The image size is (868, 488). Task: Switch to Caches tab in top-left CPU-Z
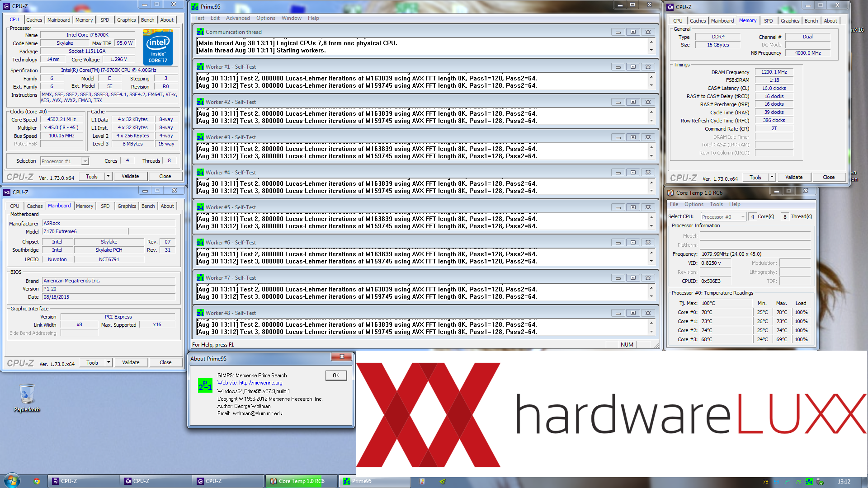point(34,20)
